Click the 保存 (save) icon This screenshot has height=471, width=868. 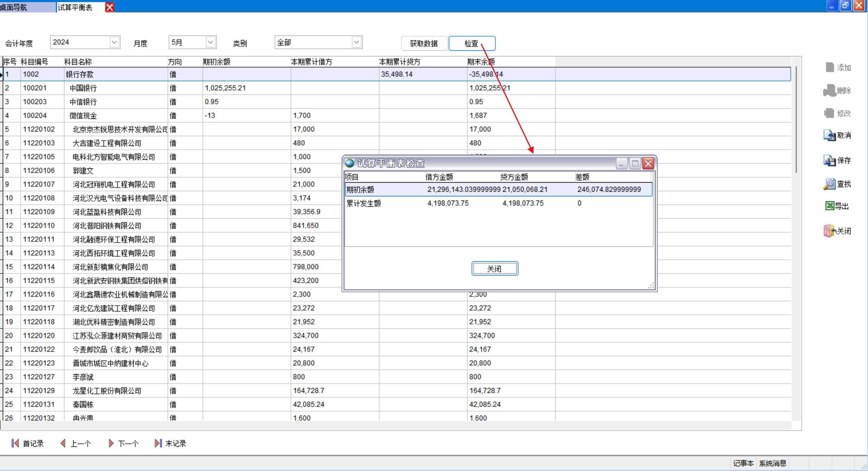[829, 160]
